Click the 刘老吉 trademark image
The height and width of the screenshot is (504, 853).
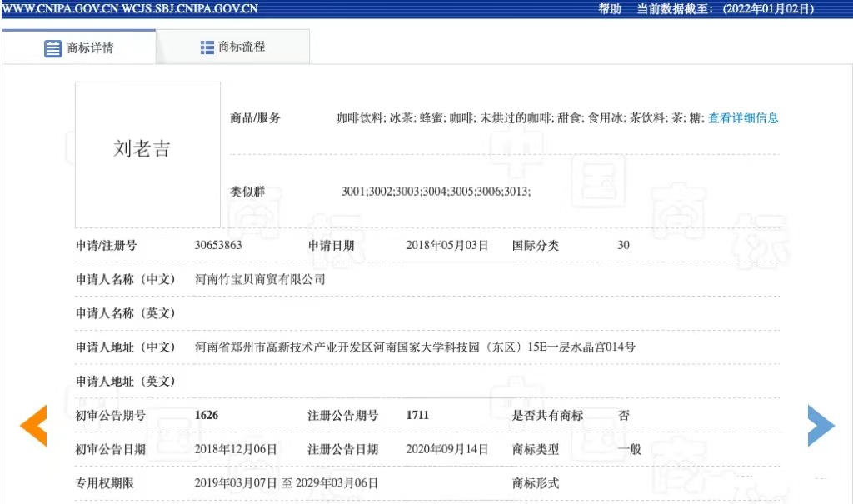click(x=147, y=155)
